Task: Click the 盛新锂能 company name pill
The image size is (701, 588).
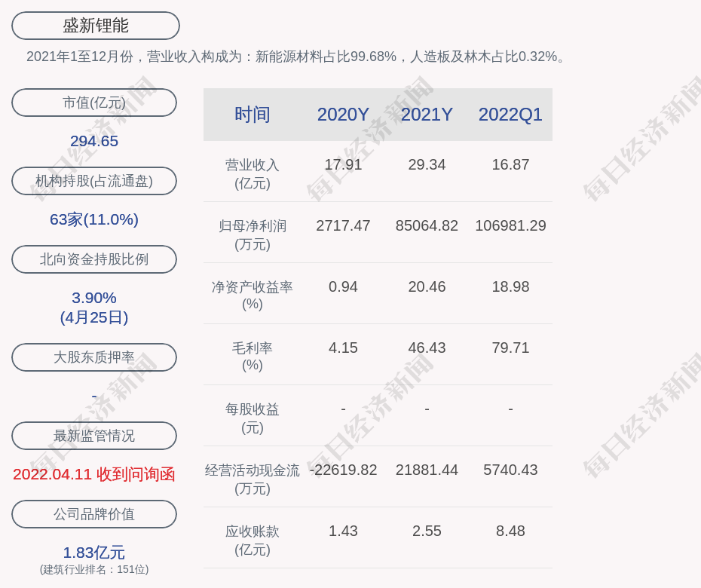Action: [96, 26]
